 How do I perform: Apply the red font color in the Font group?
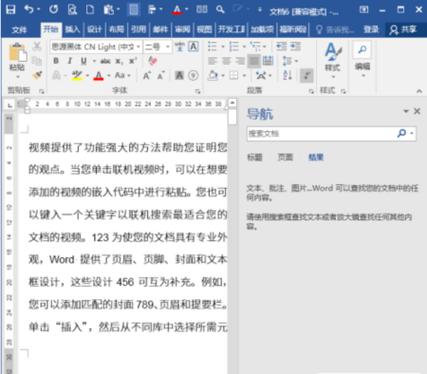pyautogui.click(x=98, y=76)
